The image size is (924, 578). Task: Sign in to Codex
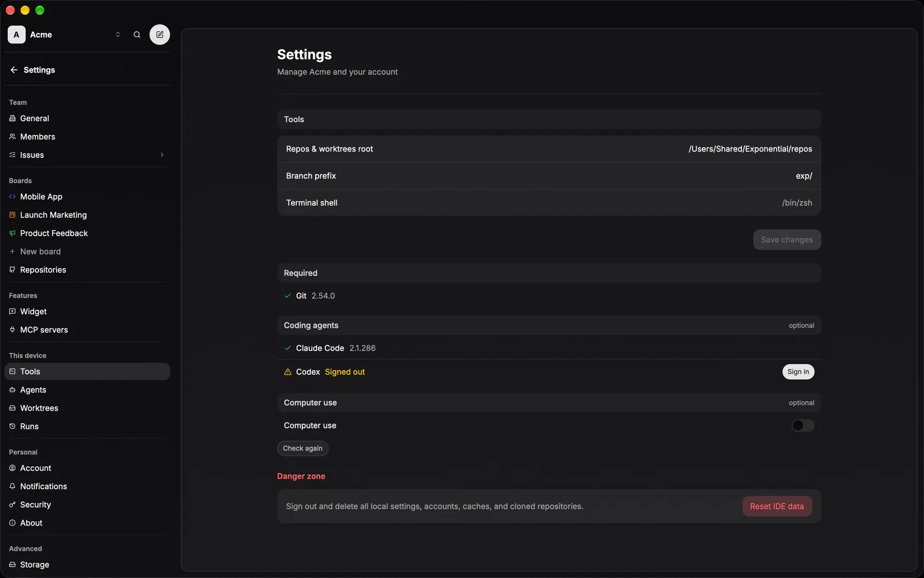coord(798,372)
